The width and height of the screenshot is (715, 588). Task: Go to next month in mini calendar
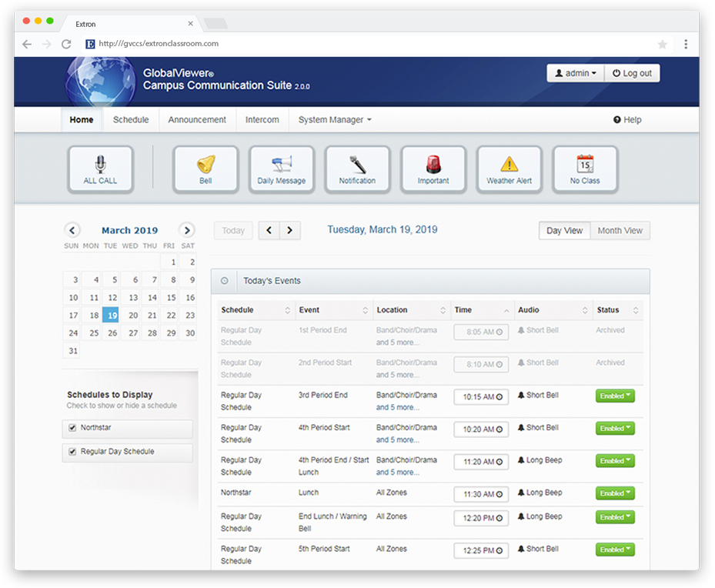tap(186, 230)
